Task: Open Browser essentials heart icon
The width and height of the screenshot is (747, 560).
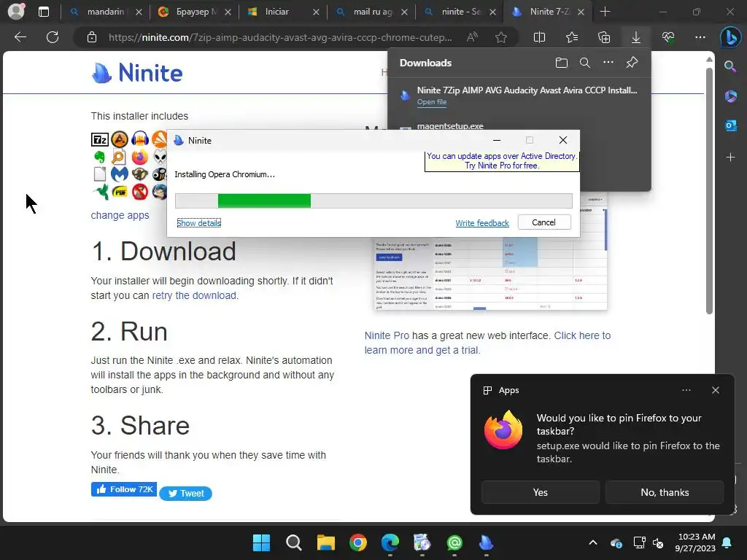Action: (x=668, y=37)
